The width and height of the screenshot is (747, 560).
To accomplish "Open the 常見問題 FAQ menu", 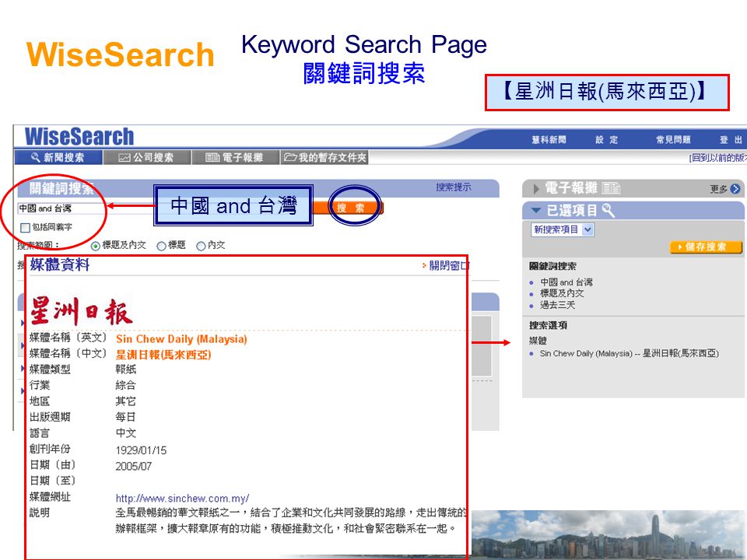I will click(x=673, y=139).
